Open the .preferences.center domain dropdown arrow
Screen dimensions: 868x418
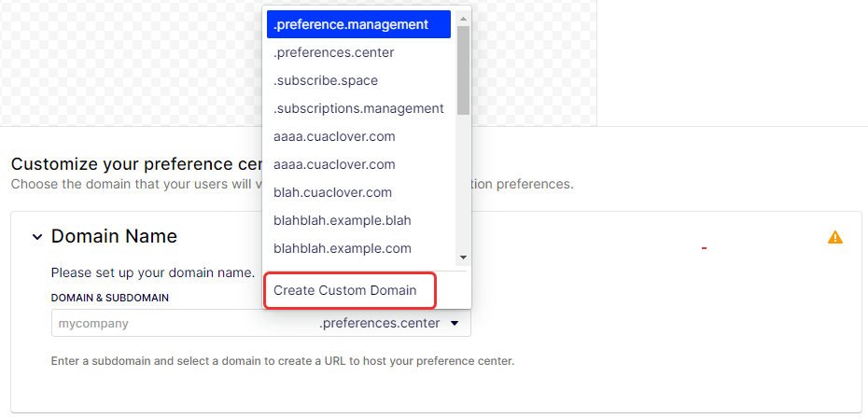coord(455,324)
